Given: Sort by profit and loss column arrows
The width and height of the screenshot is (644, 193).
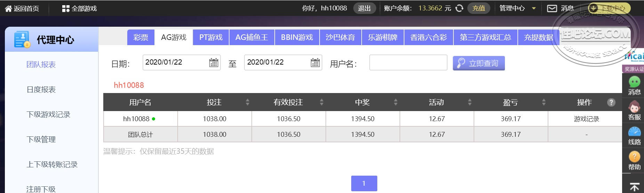Looking at the screenshot, I should coord(544,102).
